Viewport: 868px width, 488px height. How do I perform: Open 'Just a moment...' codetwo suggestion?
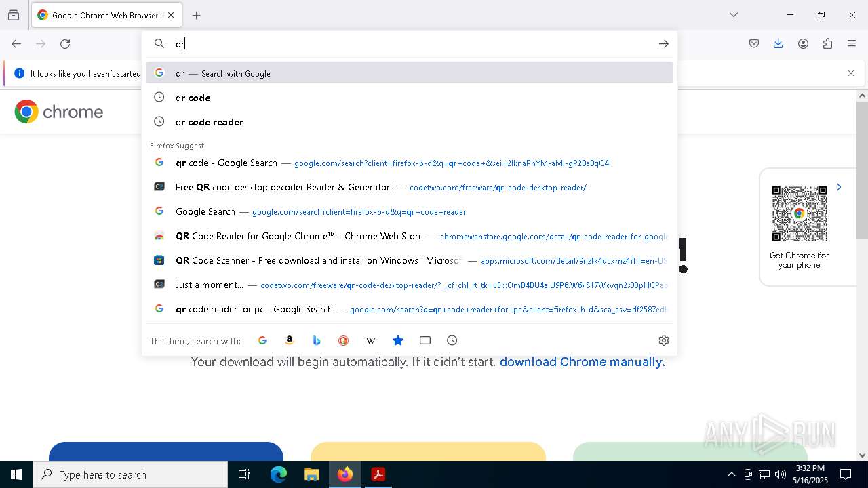410,285
